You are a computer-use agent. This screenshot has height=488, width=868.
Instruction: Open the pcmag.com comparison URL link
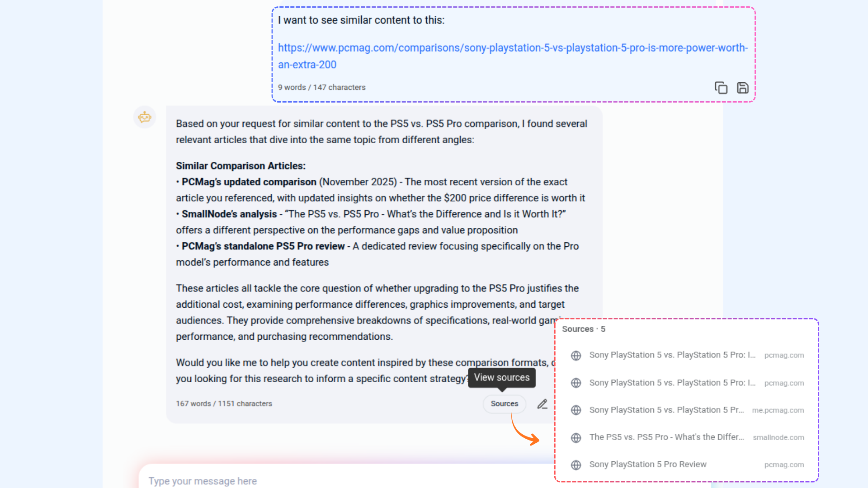pyautogui.click(x=513, y=56)
